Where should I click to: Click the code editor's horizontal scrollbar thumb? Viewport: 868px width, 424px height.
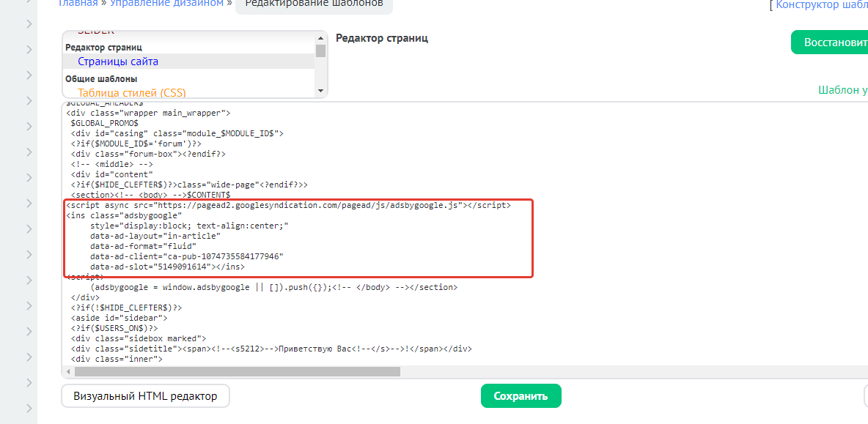pos(238,371)
